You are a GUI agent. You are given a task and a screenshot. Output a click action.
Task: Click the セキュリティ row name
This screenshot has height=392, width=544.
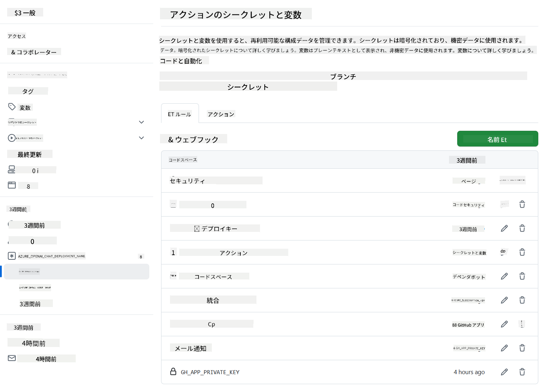point(188,181)
